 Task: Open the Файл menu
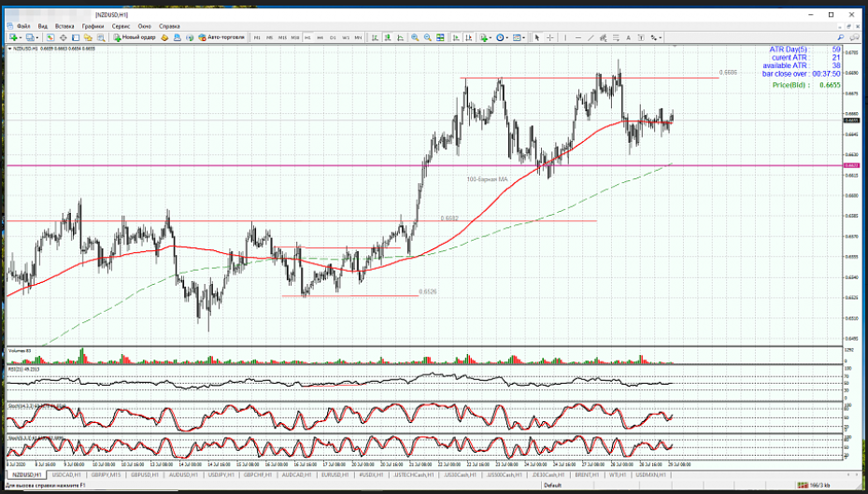[x=23, y=26]
